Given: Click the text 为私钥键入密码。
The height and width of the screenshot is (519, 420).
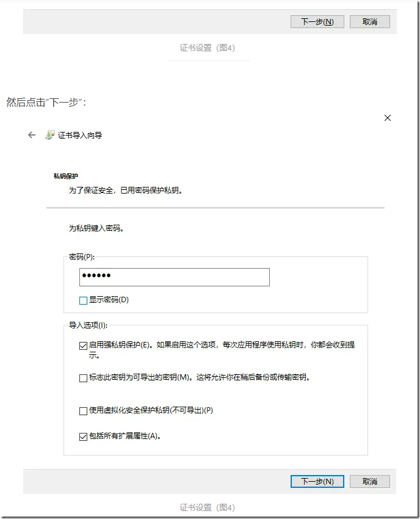Looking at the screenshot, I should [x=96, y=228].
